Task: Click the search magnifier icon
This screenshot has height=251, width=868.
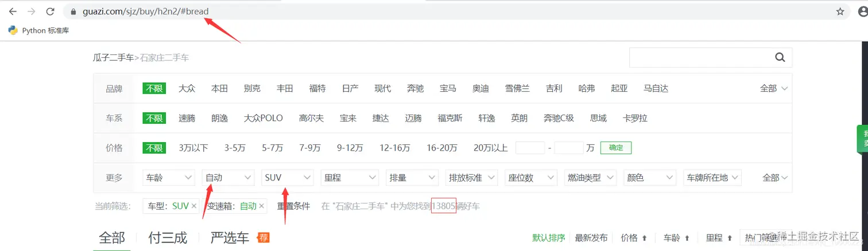Action: click(x=780, y=57)
